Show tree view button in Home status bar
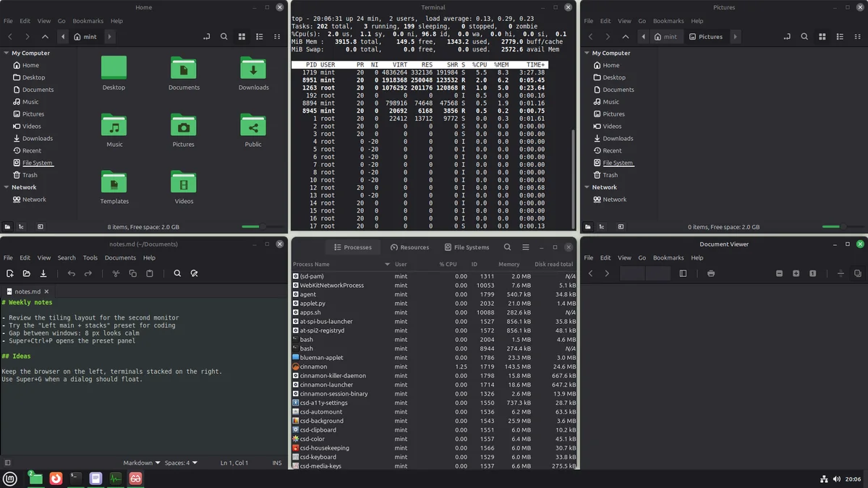The width and height of the screenshot is (868, 488). [22, 227]
